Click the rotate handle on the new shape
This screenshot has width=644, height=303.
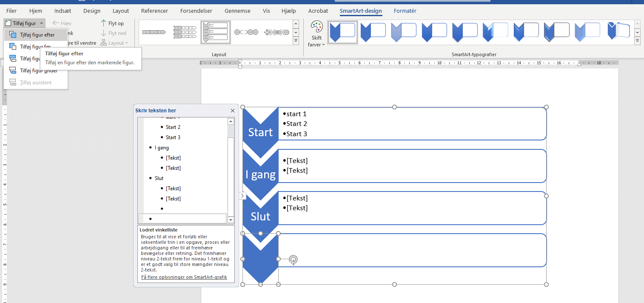293,260
